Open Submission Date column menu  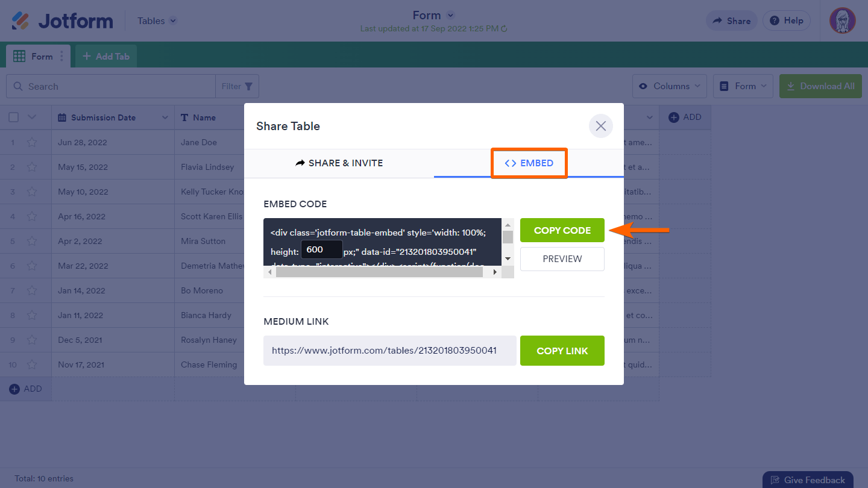165,117
